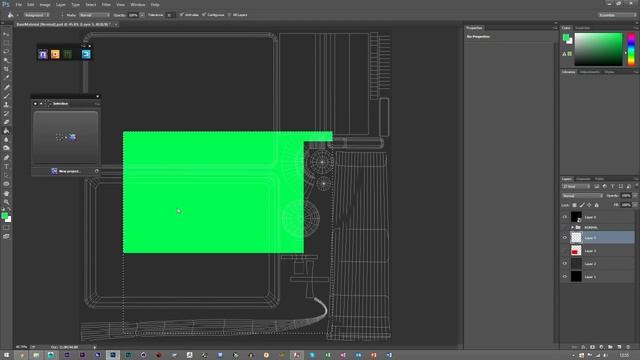Select the Zoom tool

pyautogui.click(x=6, y=202)
